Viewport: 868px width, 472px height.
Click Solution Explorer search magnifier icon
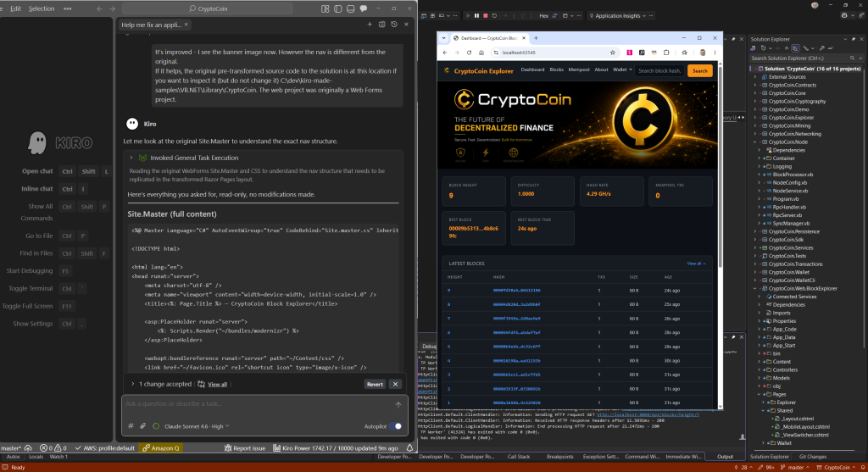click(852, 58)
